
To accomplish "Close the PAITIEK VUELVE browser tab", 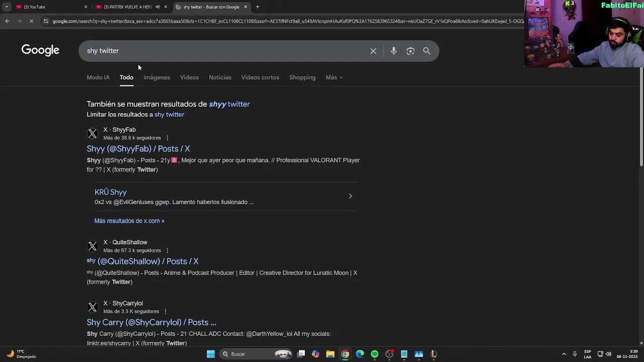I will [x=166, y=7].
